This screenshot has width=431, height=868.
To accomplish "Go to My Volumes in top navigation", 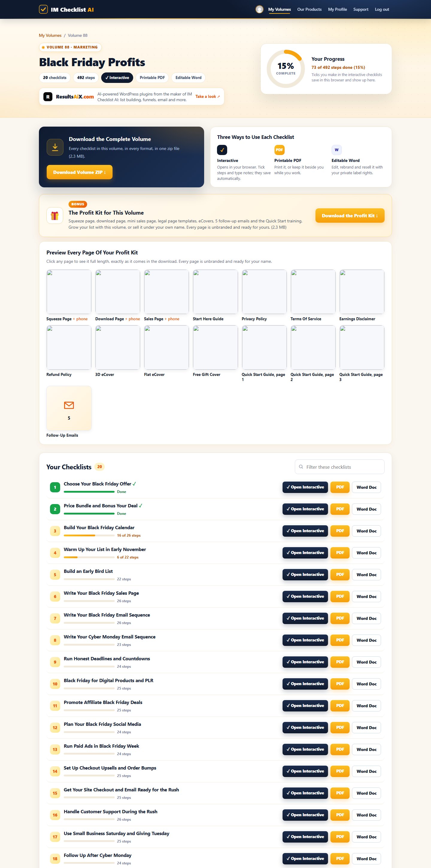I will click(x=279, y=10).
